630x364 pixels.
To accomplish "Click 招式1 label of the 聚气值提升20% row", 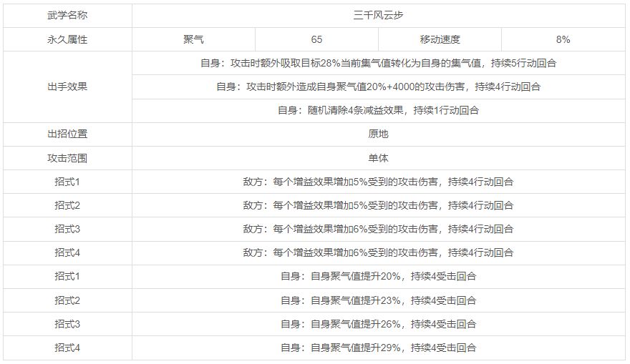I will (67, 277).
